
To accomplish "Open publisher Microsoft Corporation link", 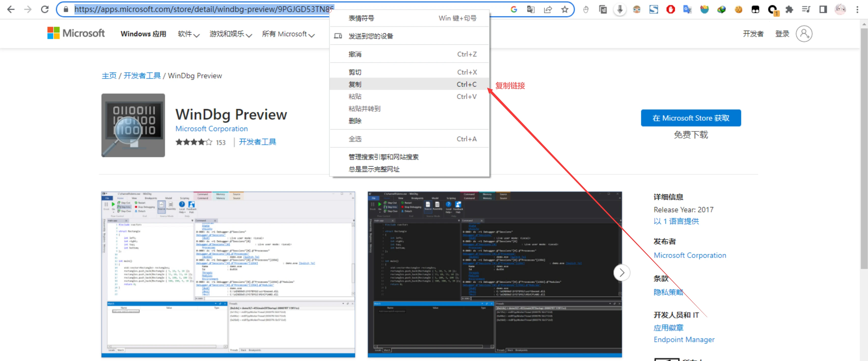I will coord(690,255).
